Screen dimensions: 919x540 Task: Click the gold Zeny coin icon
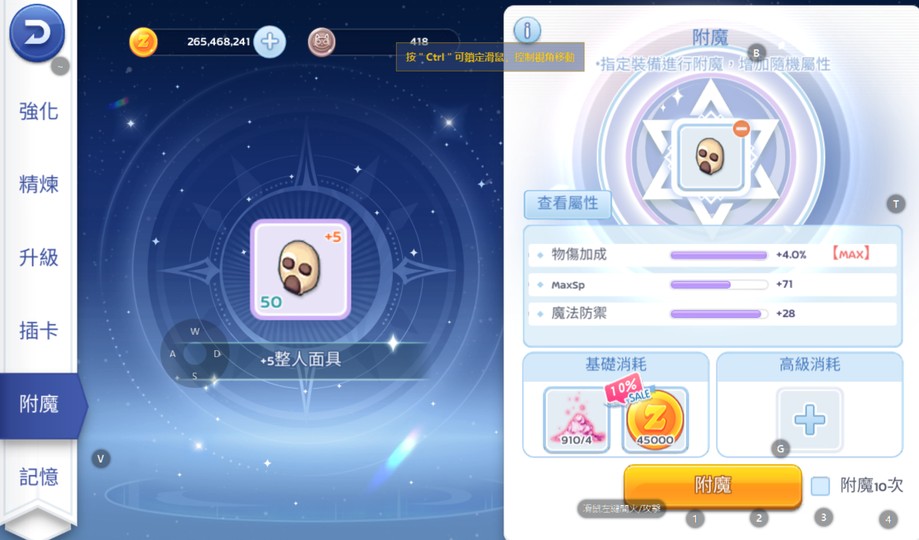143,42
